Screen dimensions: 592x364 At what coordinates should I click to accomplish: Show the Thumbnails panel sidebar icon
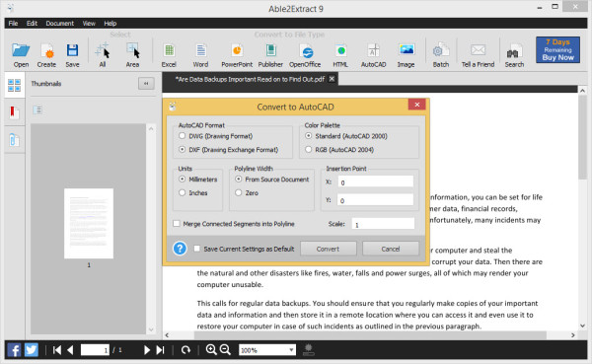click(x=15, y=86)
